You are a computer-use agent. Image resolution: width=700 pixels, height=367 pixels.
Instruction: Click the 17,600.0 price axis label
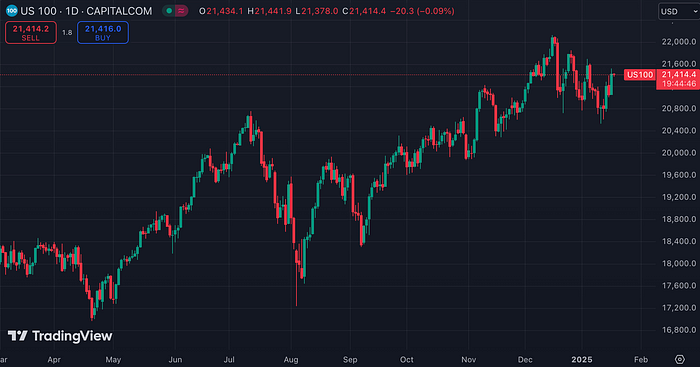[x=679, y=285]
